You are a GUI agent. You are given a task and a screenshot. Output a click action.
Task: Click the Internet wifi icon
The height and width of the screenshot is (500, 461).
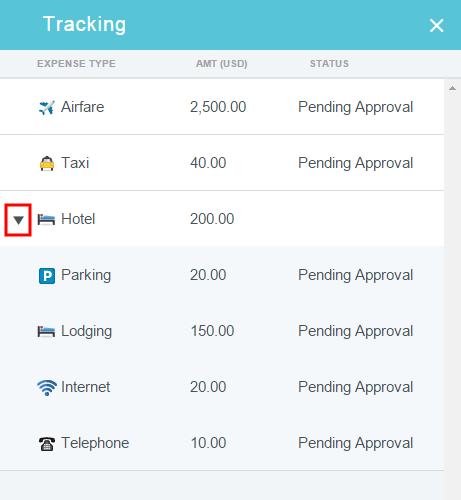point(47,388)
